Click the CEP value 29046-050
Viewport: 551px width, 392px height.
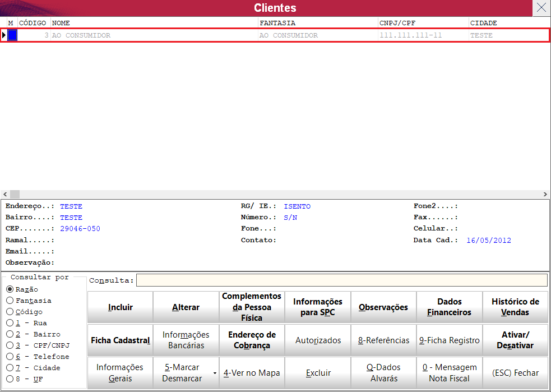pyautogui.click(x=80, y=228)
